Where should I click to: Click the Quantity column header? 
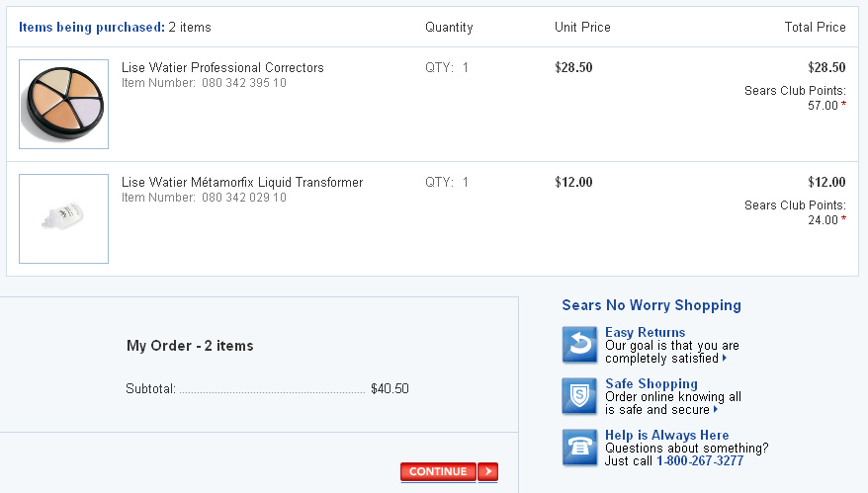click(449, 27)
